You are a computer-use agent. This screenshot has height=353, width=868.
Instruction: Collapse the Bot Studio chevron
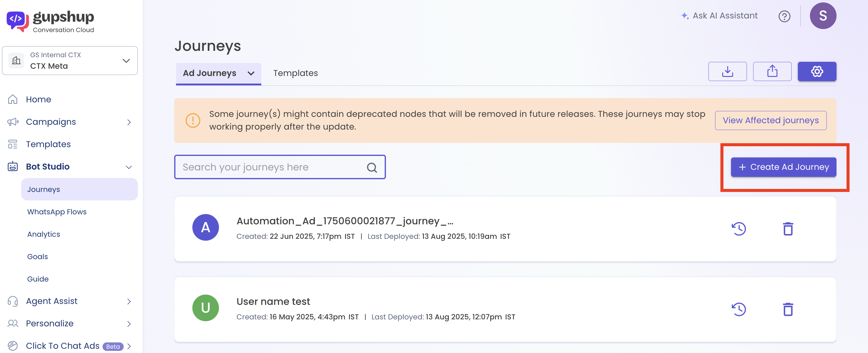pos(129,167)
